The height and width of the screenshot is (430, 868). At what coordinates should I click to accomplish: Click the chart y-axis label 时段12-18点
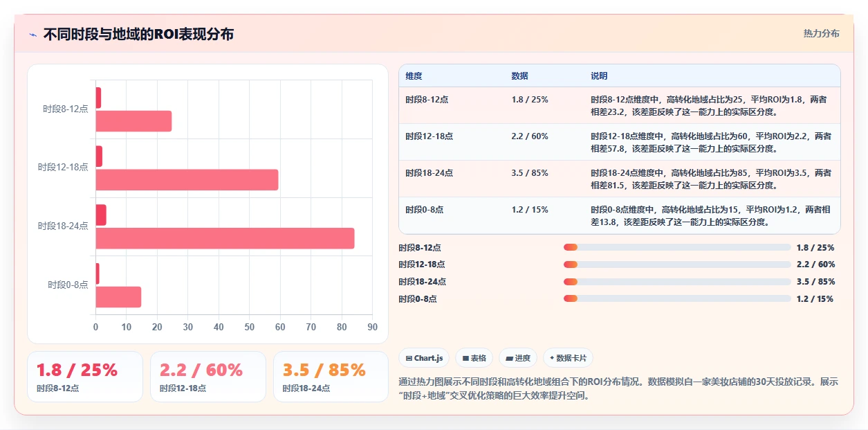click(63, 168)
